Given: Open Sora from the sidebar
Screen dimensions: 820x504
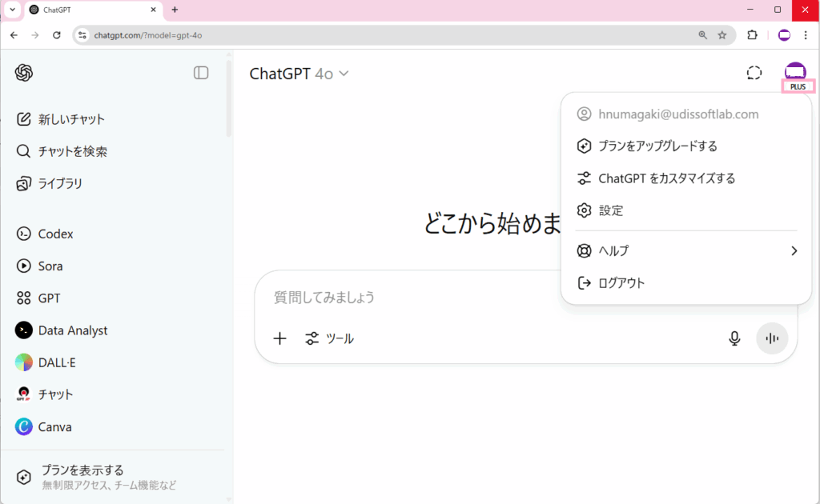Looking at the screenshot, I should [x=40, y=266].
